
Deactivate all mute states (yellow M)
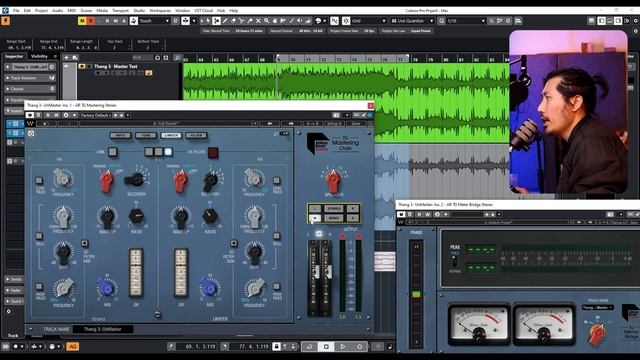point(82,21)
